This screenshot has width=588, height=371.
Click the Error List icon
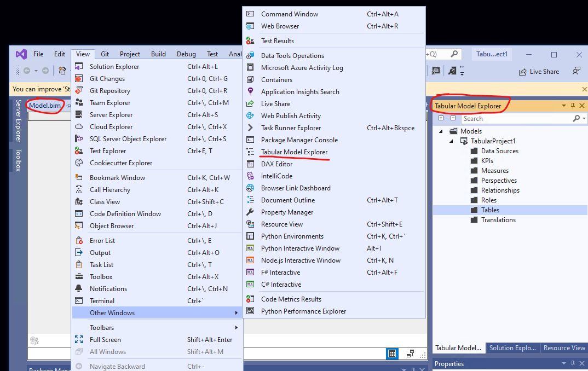click(79, 241)
